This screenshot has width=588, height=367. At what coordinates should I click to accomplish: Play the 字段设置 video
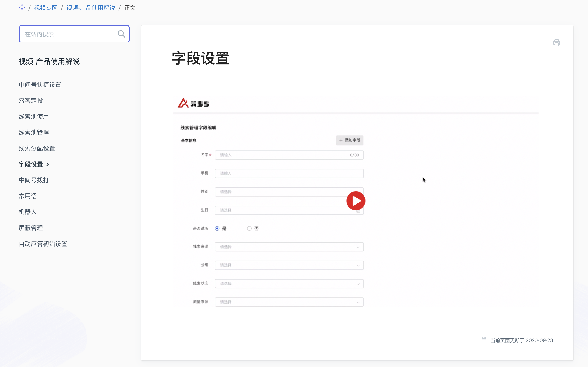point(356,201)
